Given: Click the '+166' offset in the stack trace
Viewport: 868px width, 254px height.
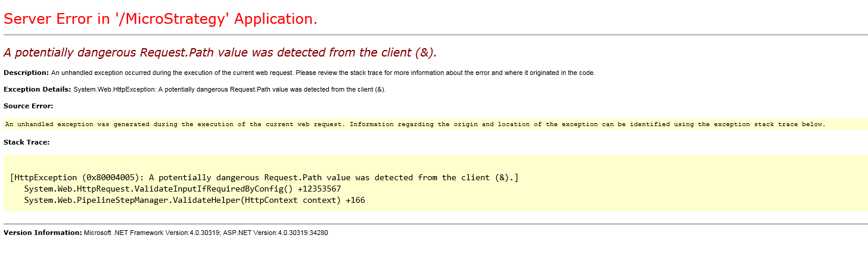Looking at the screenshot, I should coord(355,200).
